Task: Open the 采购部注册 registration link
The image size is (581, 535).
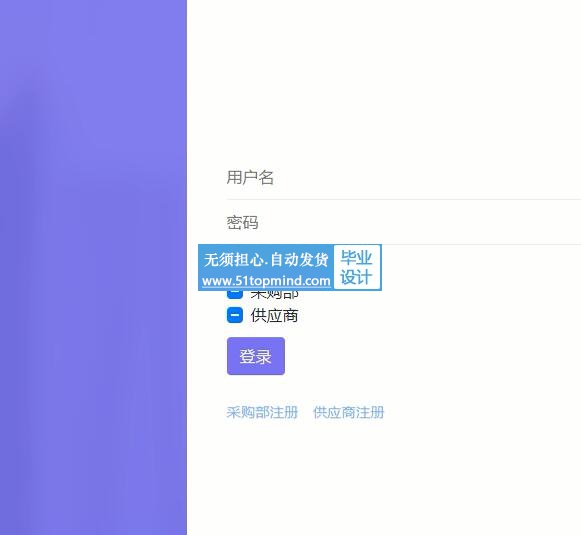Action: pos(262,412)
